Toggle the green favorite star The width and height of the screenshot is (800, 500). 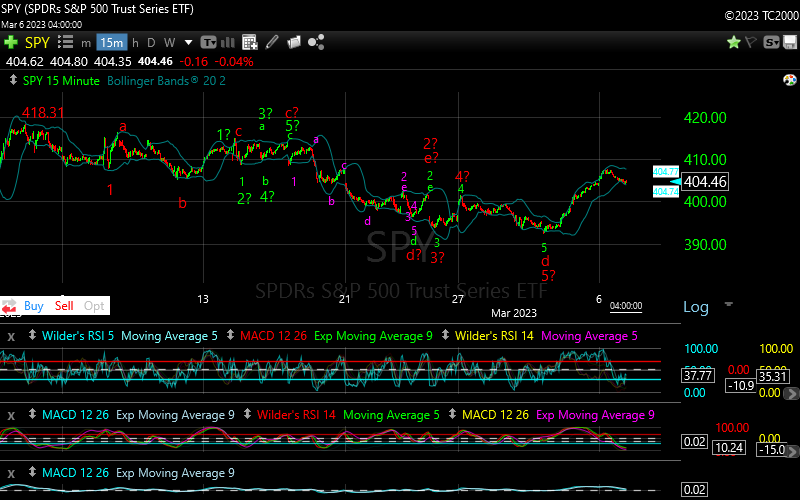point(734,42)
